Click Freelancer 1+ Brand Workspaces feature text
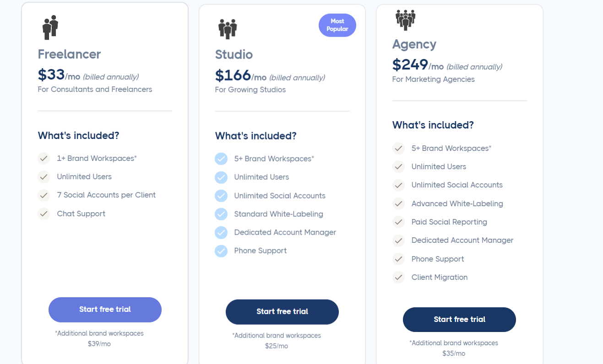Viewport: 603px width, 364px height. (97, 158)
